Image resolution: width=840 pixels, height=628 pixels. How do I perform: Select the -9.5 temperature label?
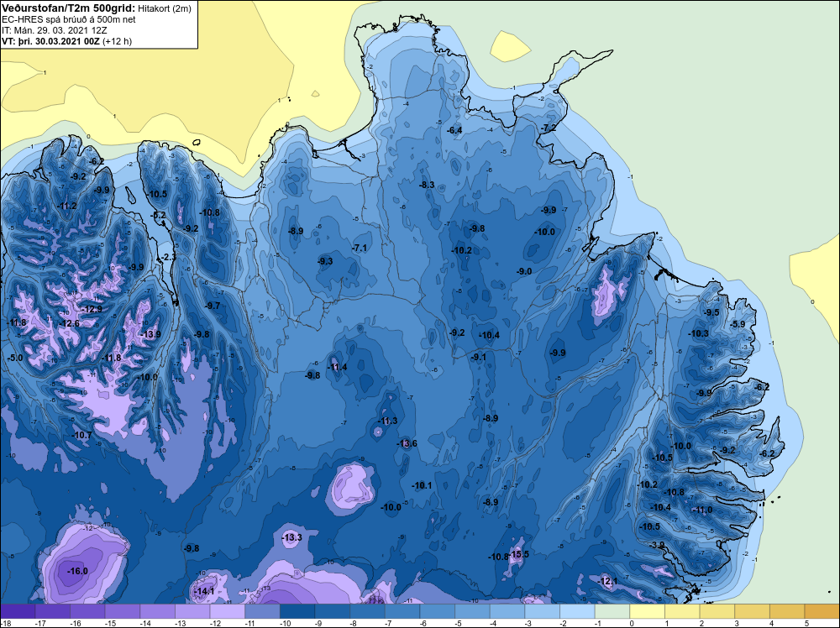click(x=712, y=312)
